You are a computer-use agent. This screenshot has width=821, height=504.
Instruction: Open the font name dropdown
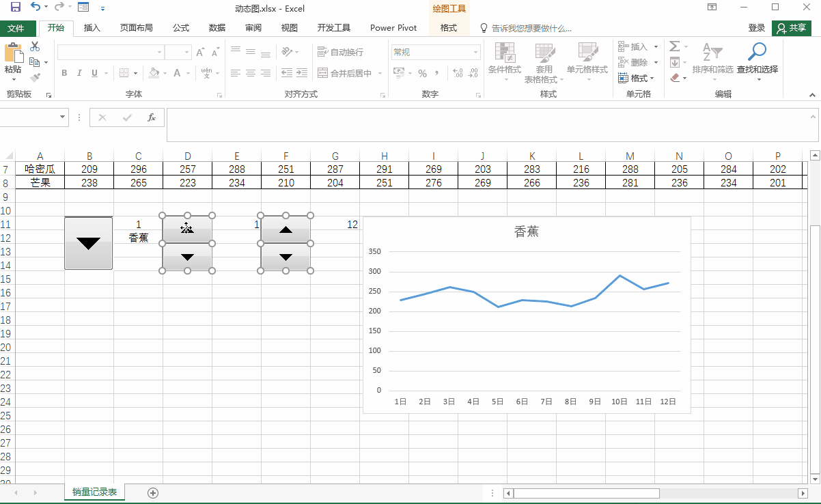click(159, 52)
